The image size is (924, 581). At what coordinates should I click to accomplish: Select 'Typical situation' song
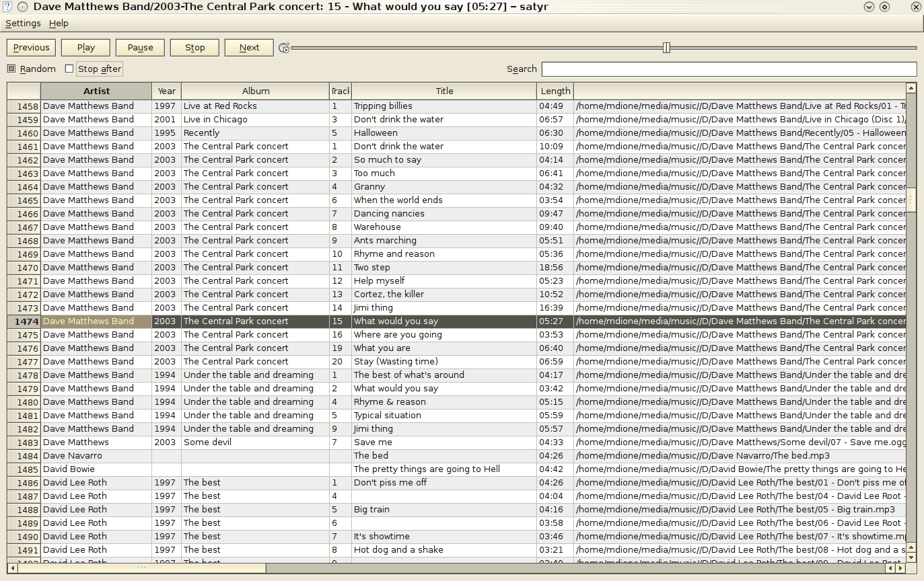pyautogui.click(x=388, y=416)
